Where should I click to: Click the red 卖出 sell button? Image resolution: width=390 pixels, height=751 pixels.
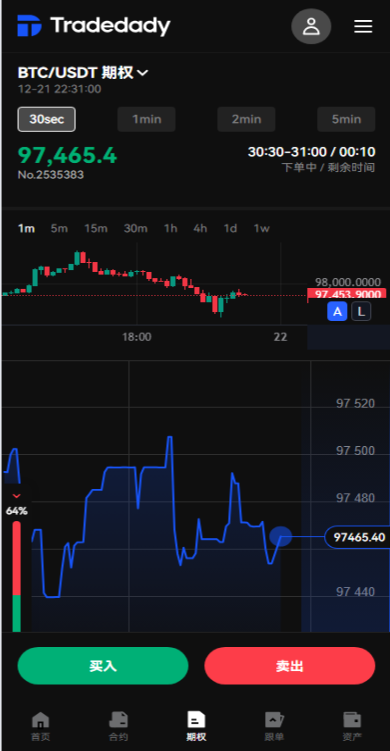(x=290, y=666)
